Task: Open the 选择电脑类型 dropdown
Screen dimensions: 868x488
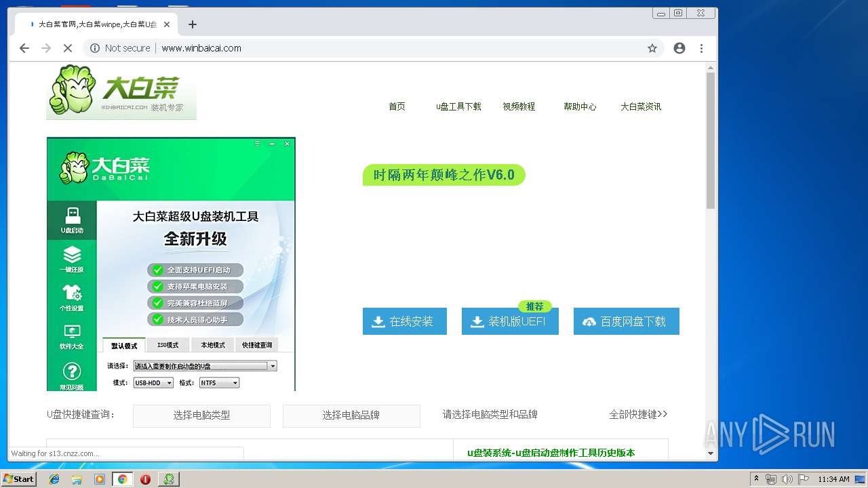Action: (x=201, y=415)
